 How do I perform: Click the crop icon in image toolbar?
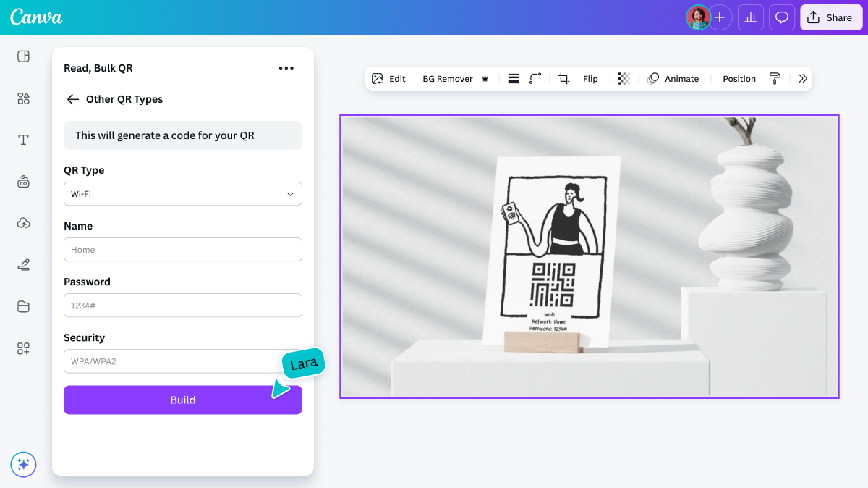point(563,79)
